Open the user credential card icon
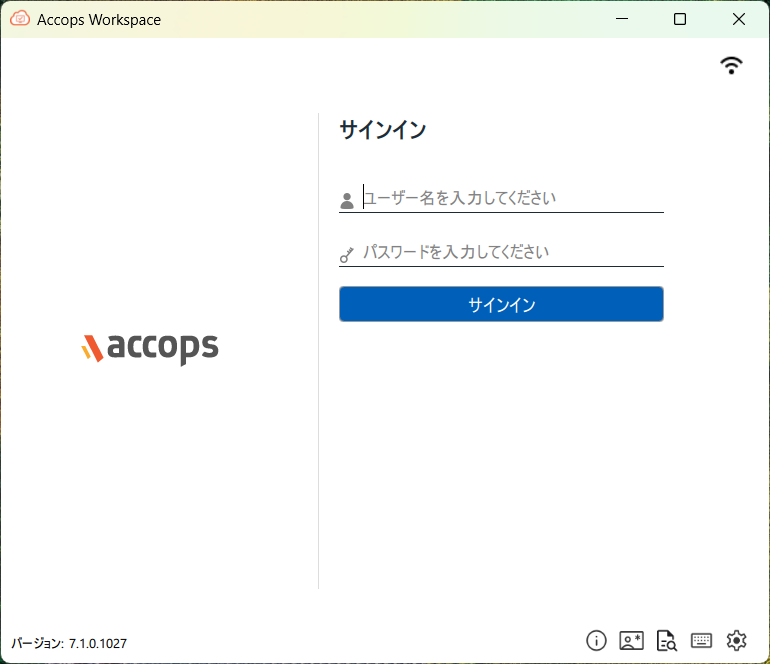 632,640
